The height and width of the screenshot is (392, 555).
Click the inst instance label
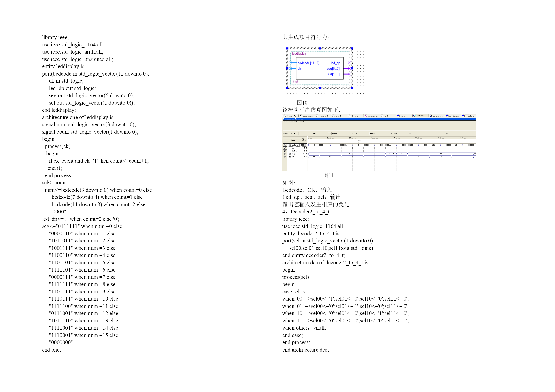pos(295,82)
